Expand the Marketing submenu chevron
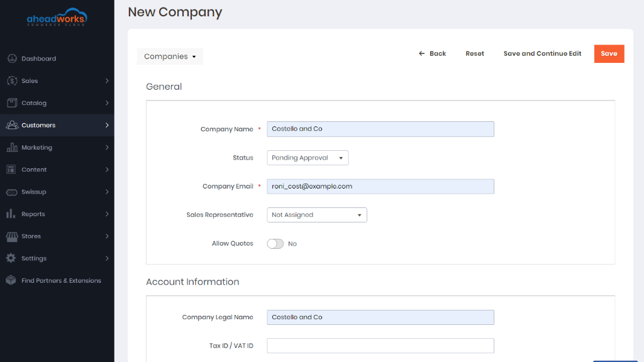The width and height of the screenshot is (644, 362). pyautogui.click(x=107, y=147)
